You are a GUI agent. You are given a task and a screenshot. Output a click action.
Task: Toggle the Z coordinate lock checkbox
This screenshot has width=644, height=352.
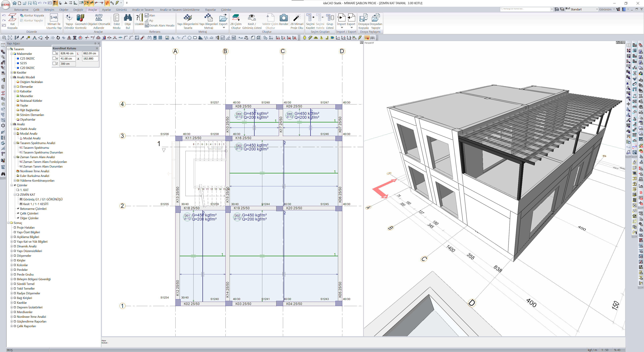click(54, 64)
